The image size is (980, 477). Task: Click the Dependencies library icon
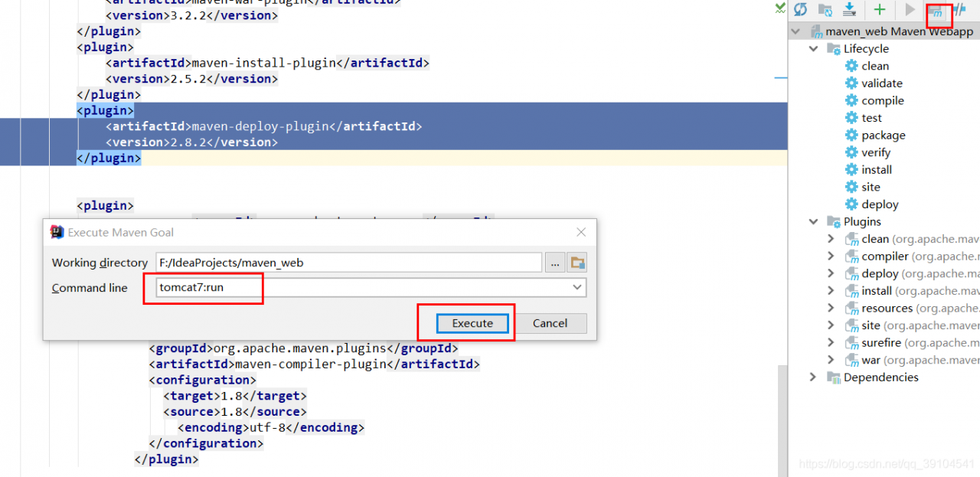(x=834, y=377)
